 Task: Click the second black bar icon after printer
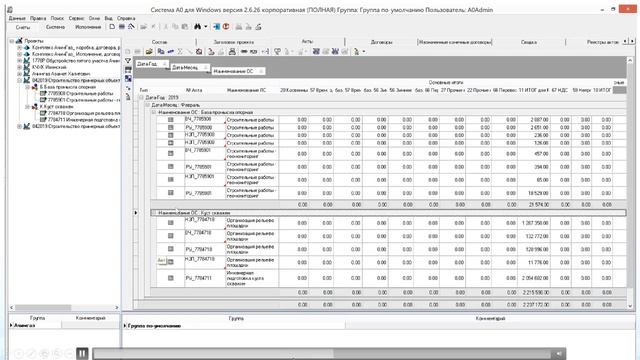click(253, 51)
